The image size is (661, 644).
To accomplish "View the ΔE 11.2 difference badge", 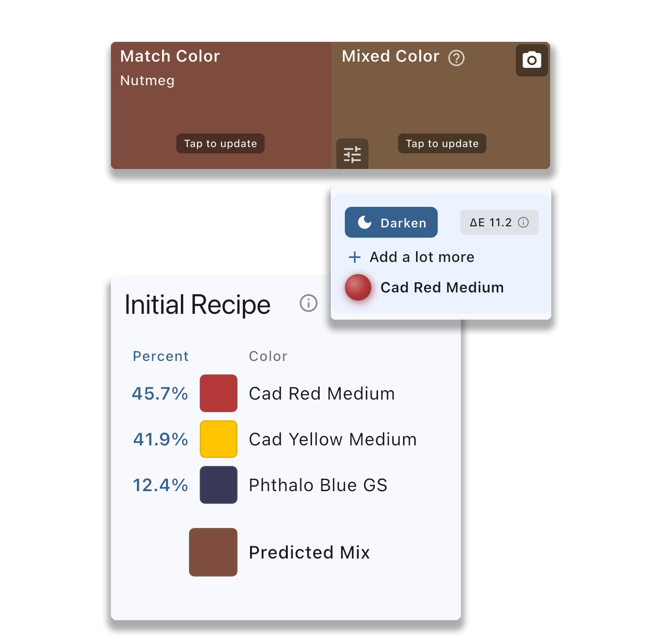I will [x=499, y=222].
